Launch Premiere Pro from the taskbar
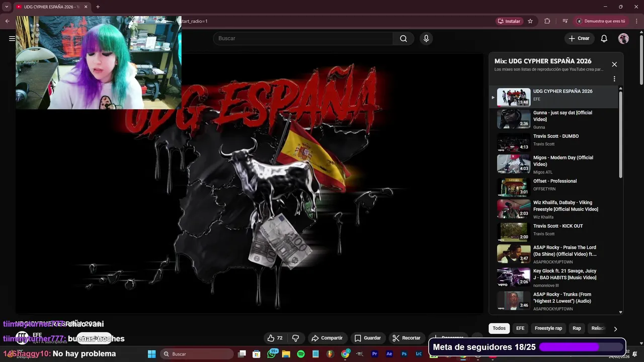This screenshot has width=644, height=362. point(374,354)
